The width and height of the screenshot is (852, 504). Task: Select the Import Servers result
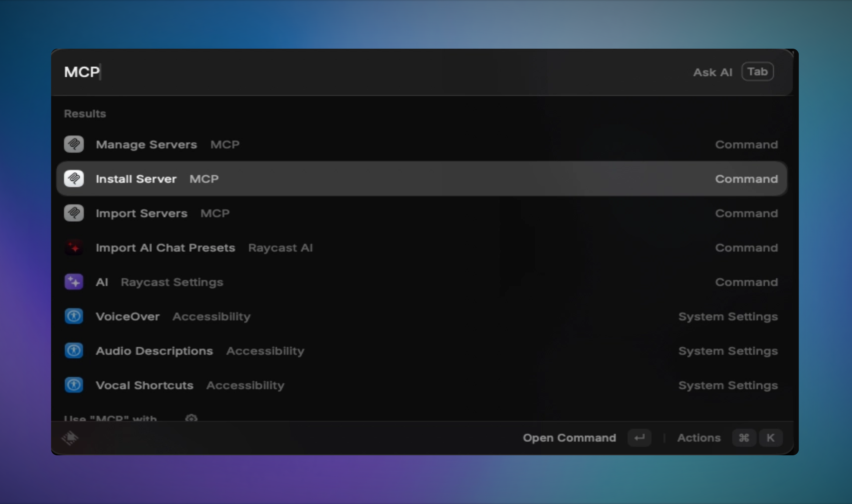(x=421, y=213)
